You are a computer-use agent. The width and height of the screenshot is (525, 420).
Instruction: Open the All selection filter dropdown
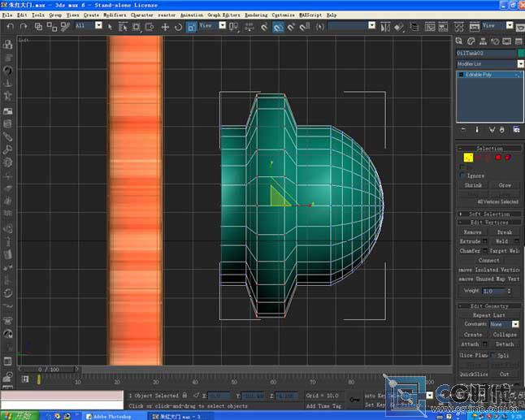pos(98,25)
